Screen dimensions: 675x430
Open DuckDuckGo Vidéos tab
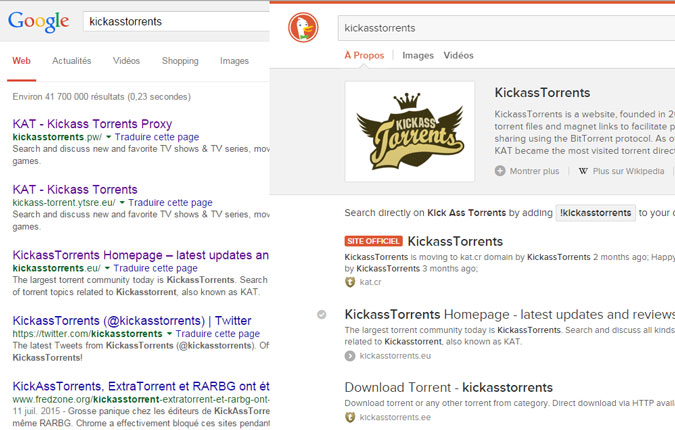click(x=458, y=55)
